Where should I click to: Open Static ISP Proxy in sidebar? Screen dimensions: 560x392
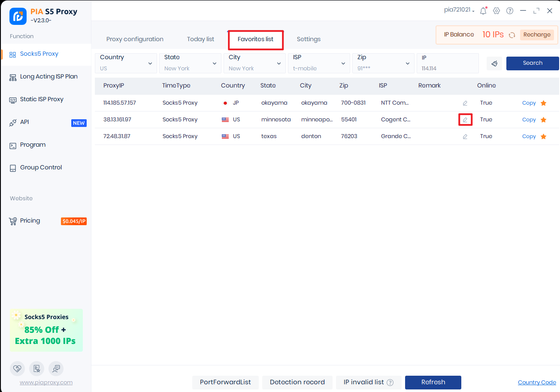pyautogui.click(x=42, y=99)
